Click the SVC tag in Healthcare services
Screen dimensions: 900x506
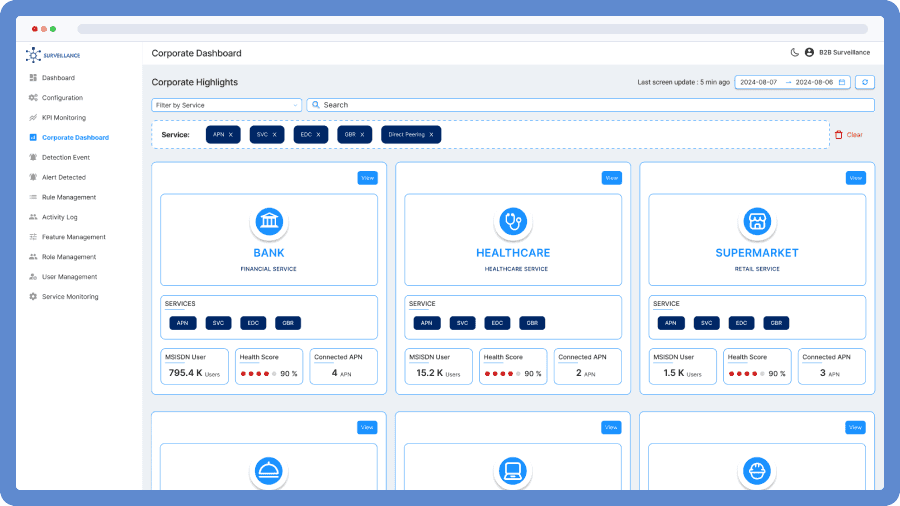(462, 323)
